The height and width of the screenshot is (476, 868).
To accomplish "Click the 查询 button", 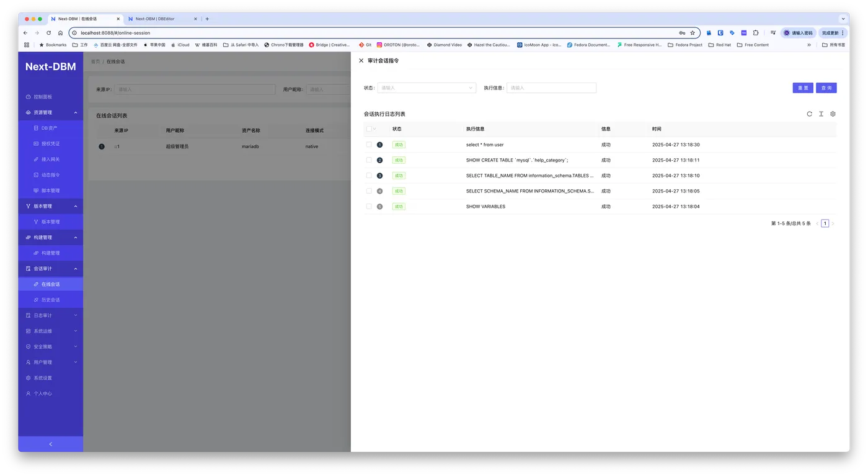I will coord(826,88).
